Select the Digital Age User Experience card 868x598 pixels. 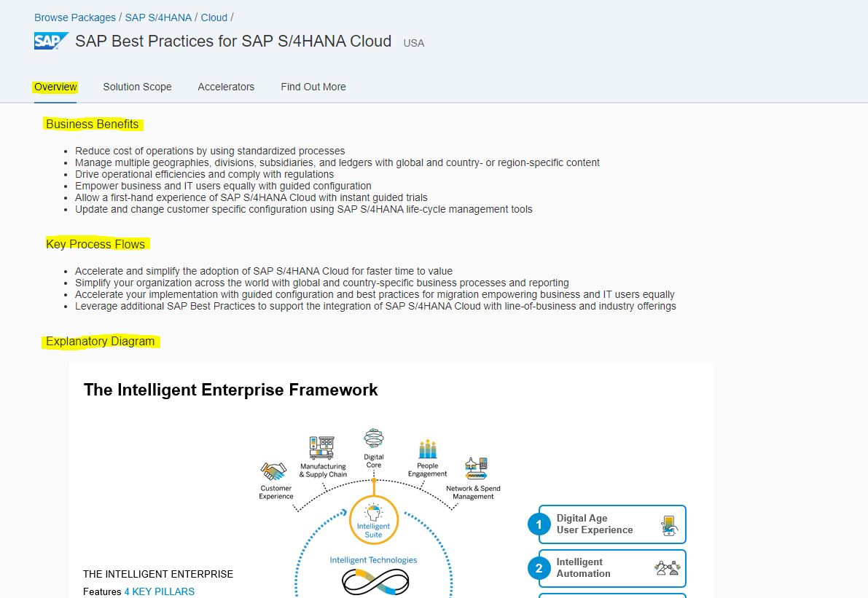(x=612, y=524)
